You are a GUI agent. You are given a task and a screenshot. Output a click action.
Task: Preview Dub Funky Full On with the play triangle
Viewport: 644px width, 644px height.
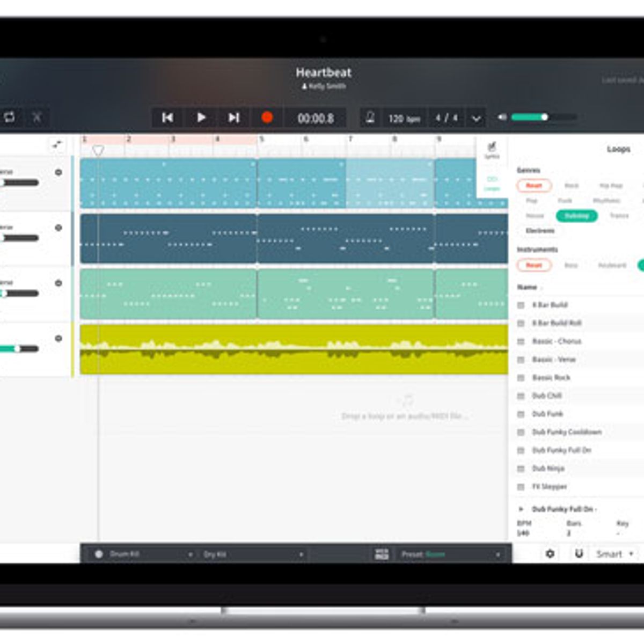pos(521,509)
